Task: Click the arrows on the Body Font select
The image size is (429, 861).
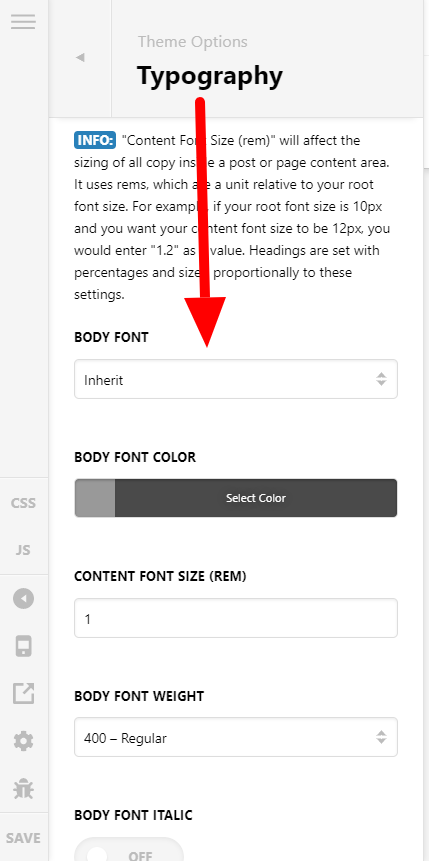Action: 381,379
